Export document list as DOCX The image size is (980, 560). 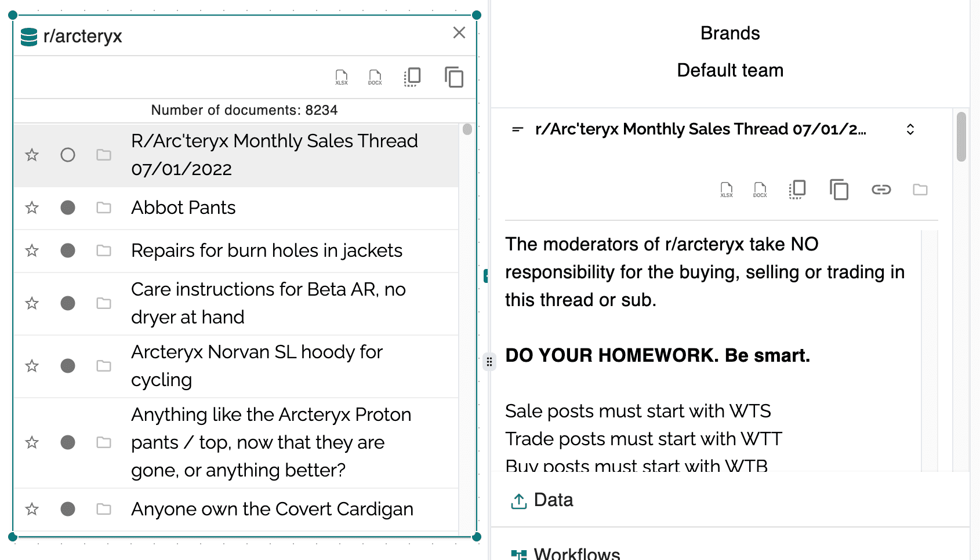(x=375, y=77)
